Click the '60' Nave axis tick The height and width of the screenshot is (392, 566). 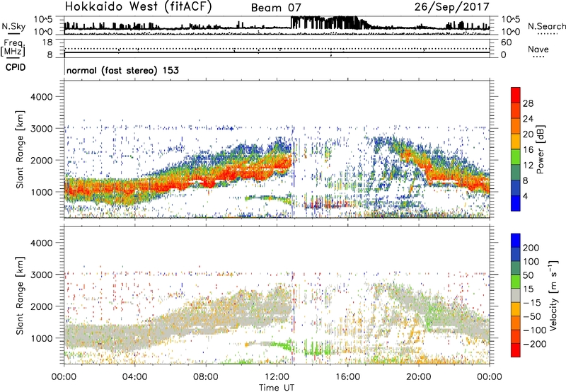[x=507, y=42]
